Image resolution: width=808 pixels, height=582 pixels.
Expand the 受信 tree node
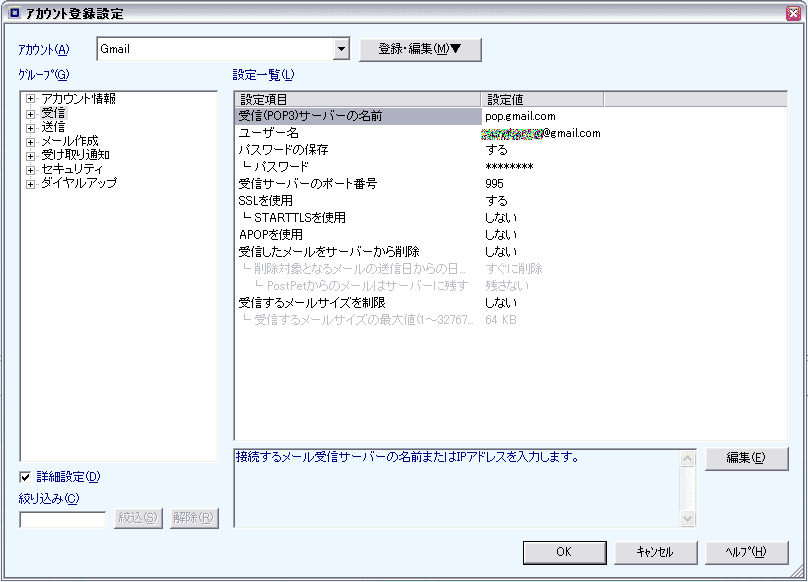coord(31,113)
